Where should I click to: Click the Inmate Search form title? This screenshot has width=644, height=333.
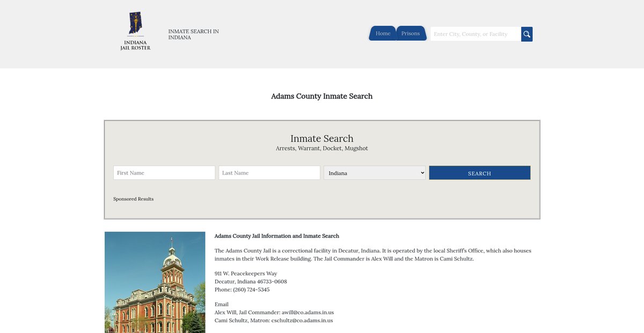[x=321, y=139]
